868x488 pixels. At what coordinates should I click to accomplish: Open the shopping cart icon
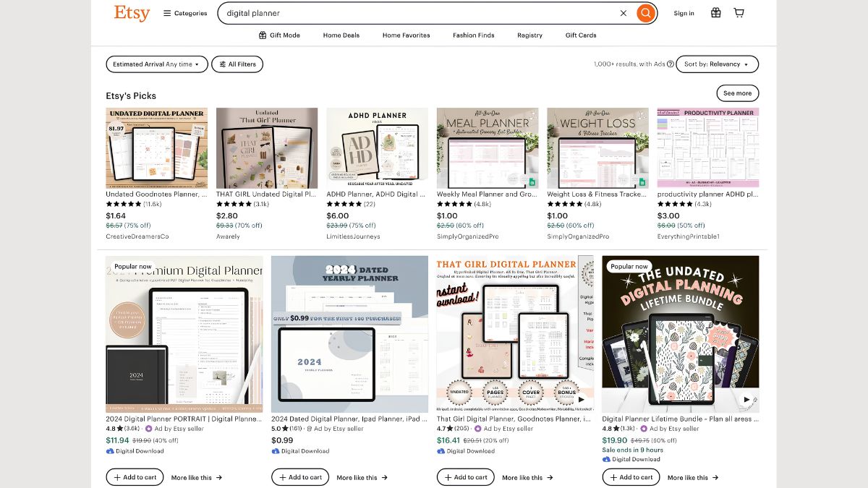pos(739,13)
